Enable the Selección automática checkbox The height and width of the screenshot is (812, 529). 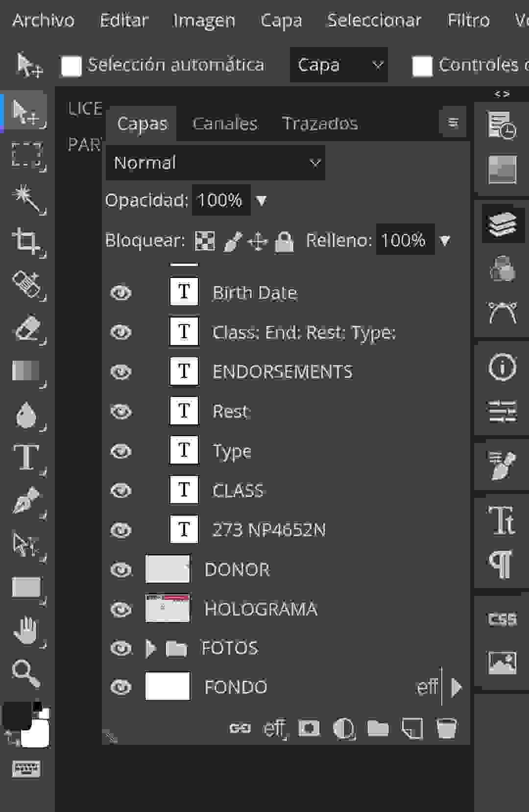click(x=71, y=66)
